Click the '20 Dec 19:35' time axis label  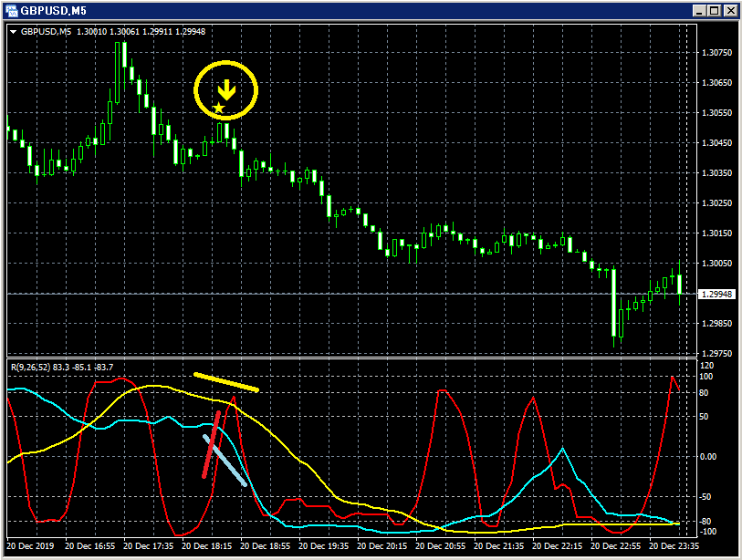[x=324, y=546]
